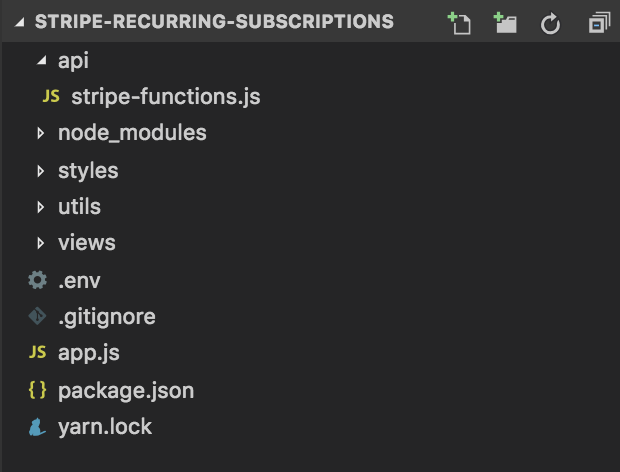Image resolution: width=620 pixels, height=472 pixels.
Task: Click the yarn cat icon beside yarn.lock
Action: coord(37,427)
